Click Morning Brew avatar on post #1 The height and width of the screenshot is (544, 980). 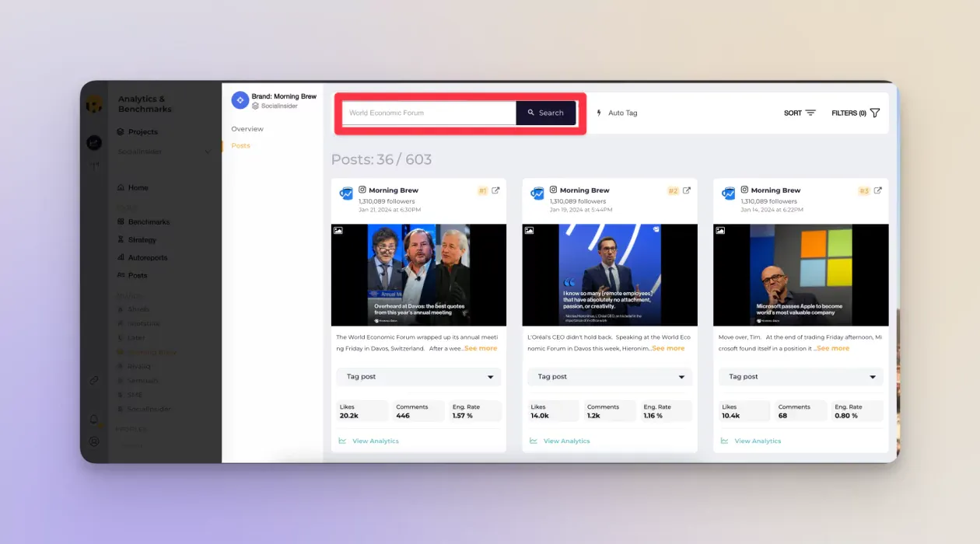(x=346, y=194)
